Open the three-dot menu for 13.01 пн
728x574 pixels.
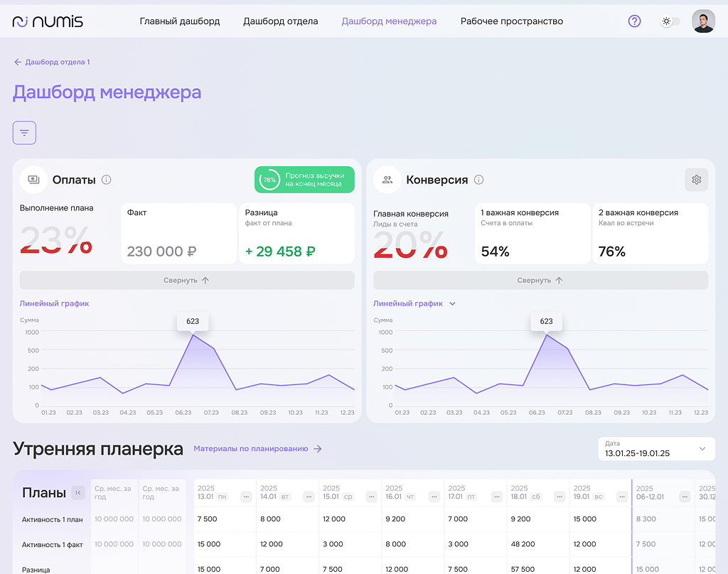pyautogui.click(x=246, y=497)
